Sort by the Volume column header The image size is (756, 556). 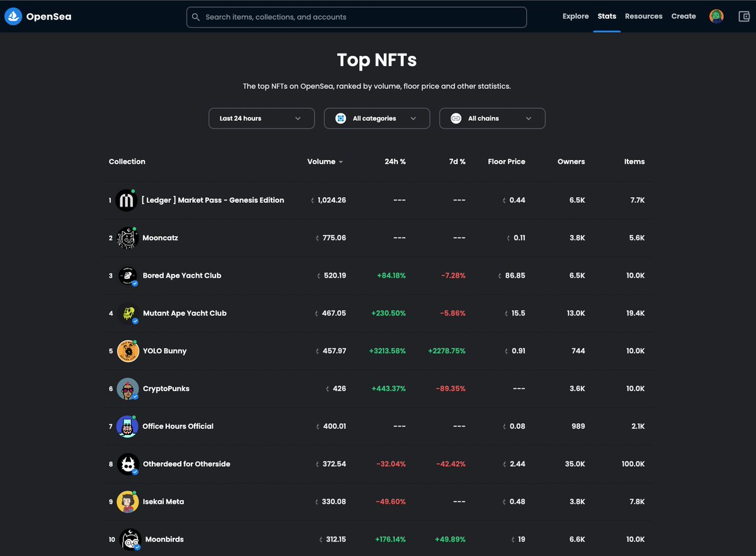321,162
